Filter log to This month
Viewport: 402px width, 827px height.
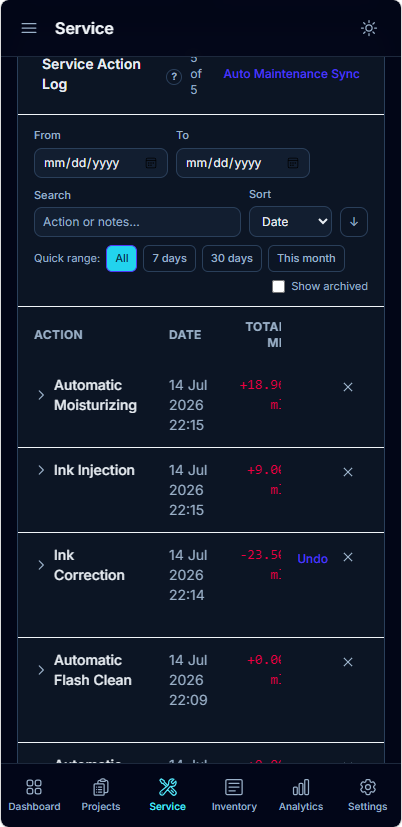click(x=307, y=258)
